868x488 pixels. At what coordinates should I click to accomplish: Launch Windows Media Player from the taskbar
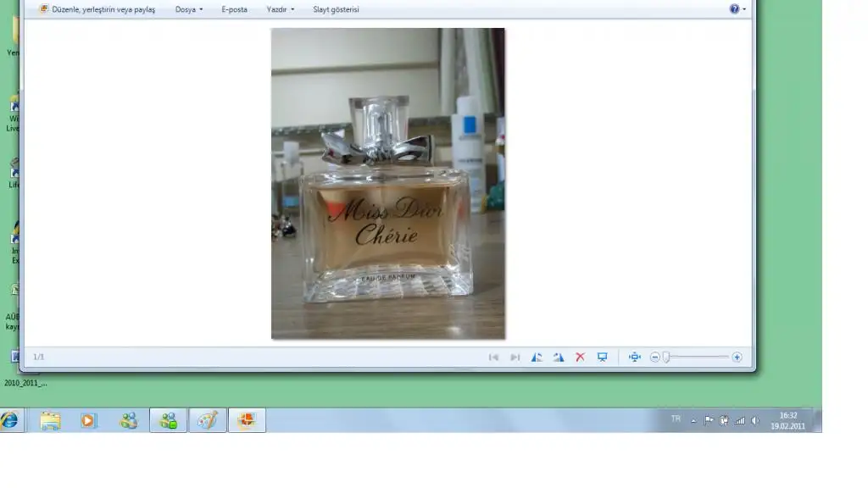click(88, 420)
